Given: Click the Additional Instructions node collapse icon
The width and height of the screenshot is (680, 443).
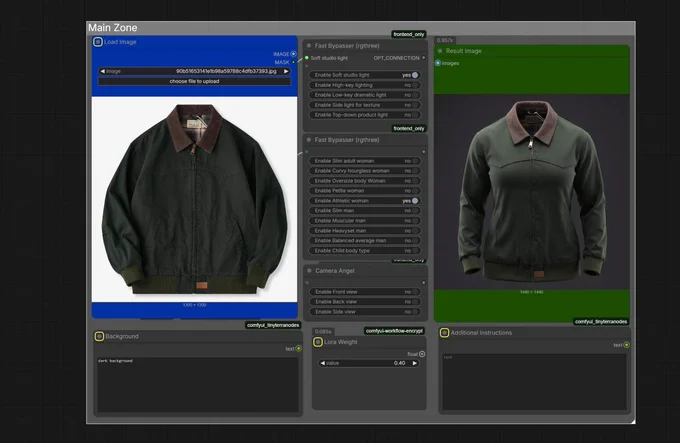Looking at the screenshot, I should 444,332.
